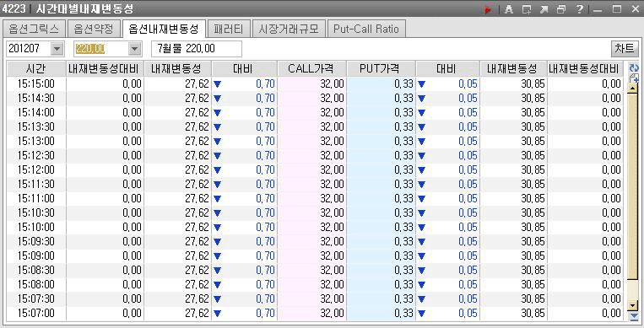Select the 15:07:00 time cell
Image resolution: width=644 pixels, height=328 pixels.
click(36, 314)
